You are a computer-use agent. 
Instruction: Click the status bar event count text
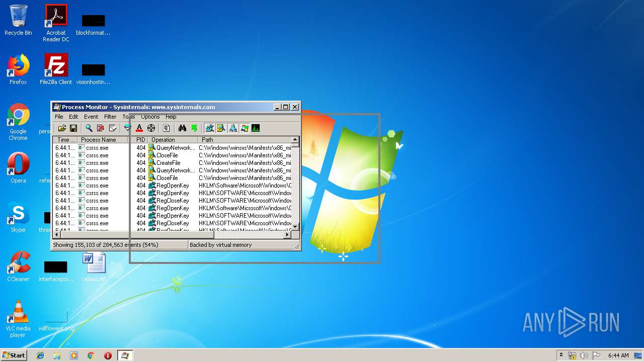[106, 245]
